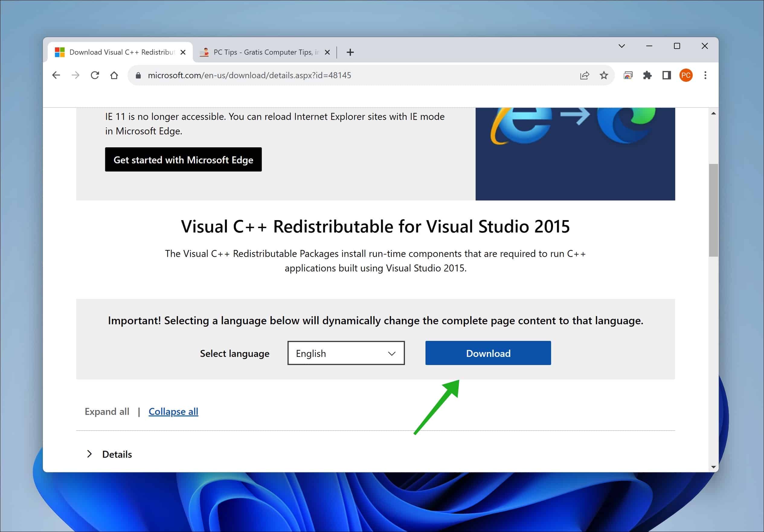Open the English language dropdown
The image size is (764, 532).
tap(346, 353)
